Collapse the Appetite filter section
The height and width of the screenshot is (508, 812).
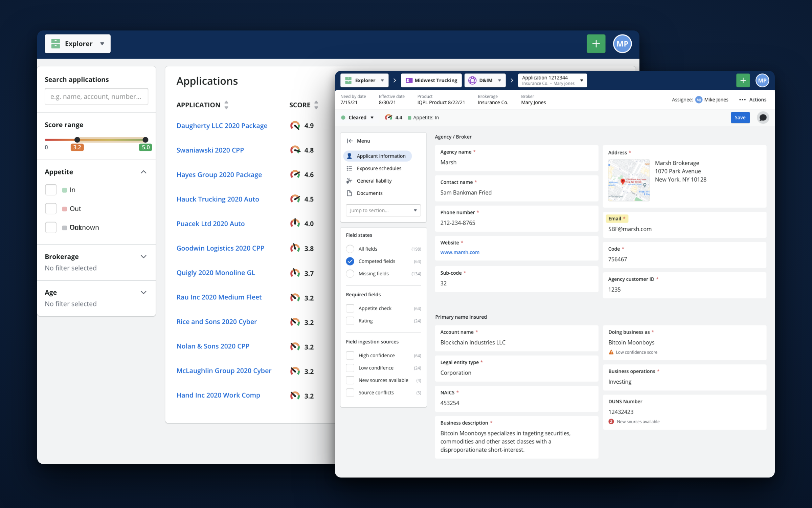tap(143, 172)
